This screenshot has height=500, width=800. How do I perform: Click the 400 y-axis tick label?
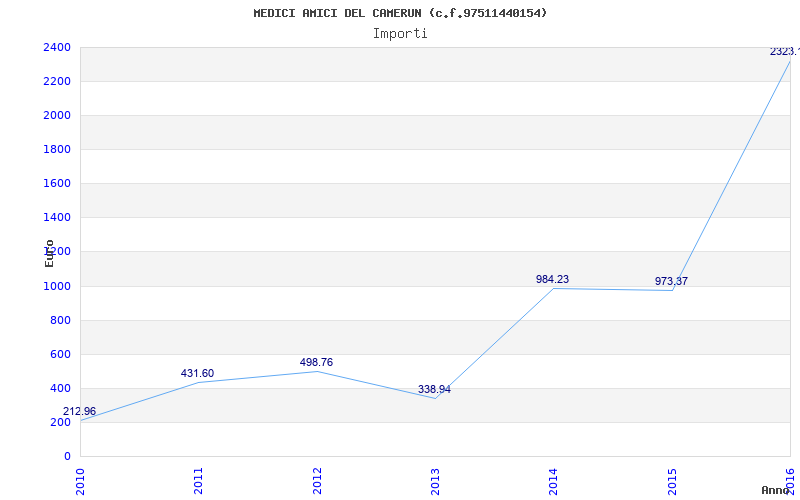pyautogui.click(x=60, y=388)
